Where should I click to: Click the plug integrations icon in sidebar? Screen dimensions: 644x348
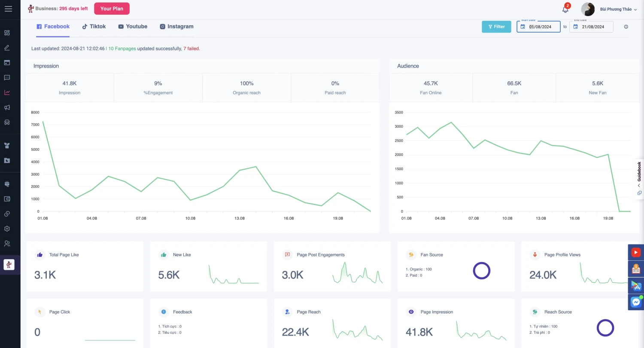(7, 184)
